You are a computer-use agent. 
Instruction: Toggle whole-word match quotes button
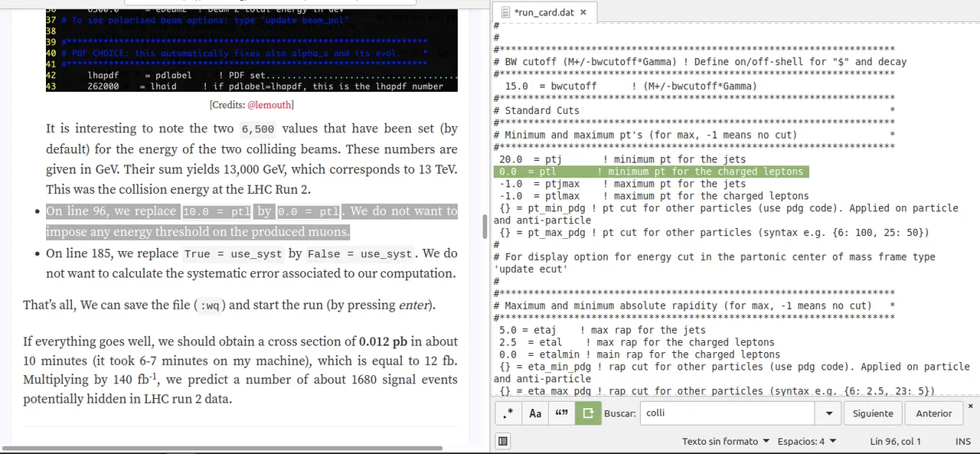(x=561, y=413)
